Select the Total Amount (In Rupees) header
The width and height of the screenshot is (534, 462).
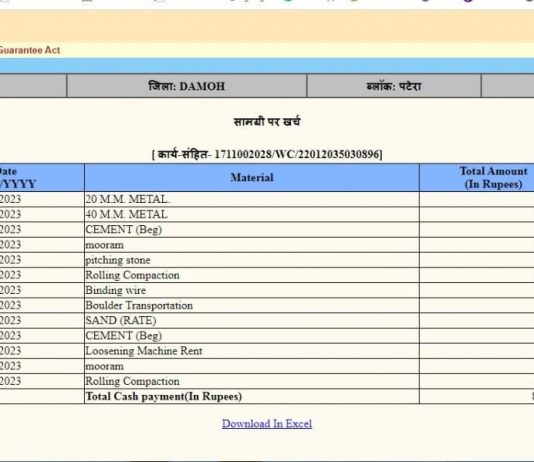(493, 177)
